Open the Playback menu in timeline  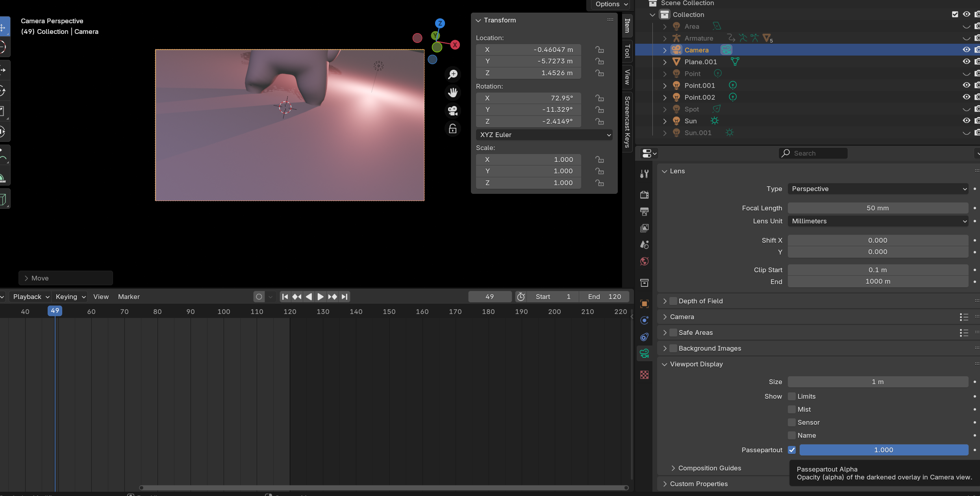pos(31,297)
